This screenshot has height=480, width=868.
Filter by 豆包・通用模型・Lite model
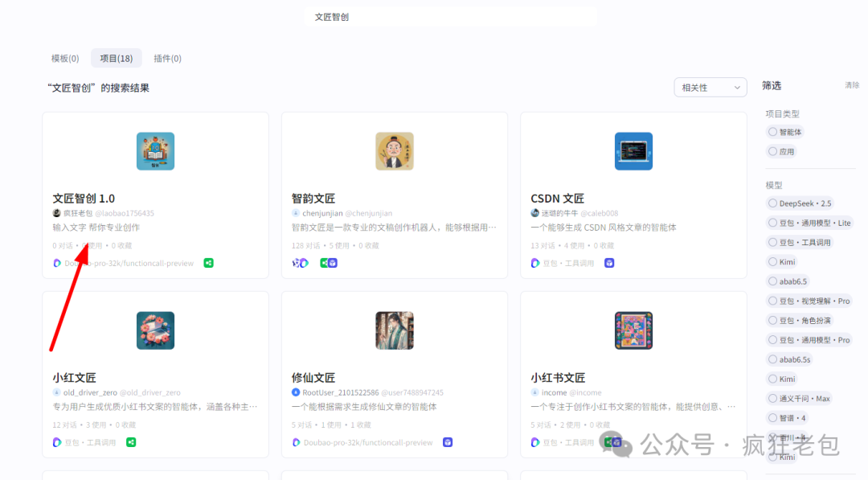[x=810, y=223]
